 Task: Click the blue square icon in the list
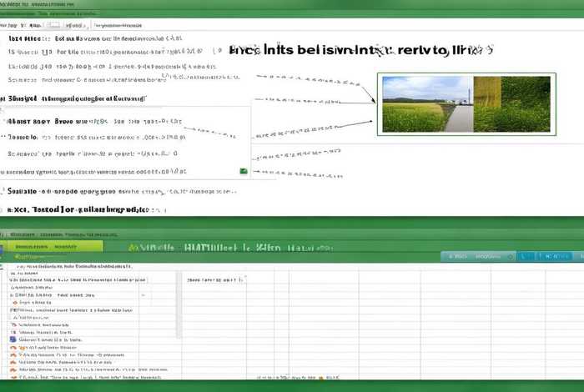(13, 339)
